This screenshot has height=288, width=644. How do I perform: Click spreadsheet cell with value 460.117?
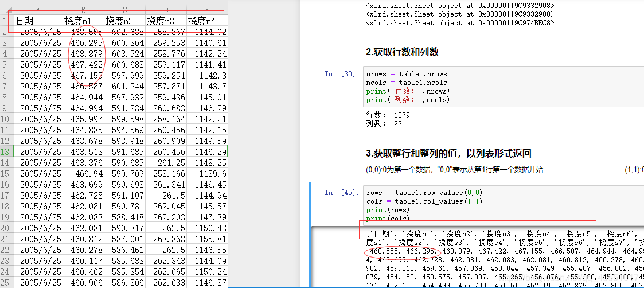83,260
